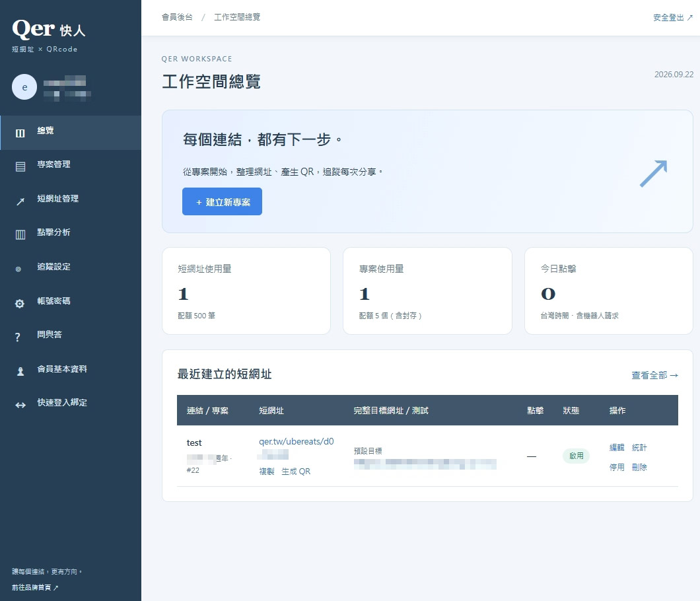The image size is (700, 601).
Task: Open the qer.tw/ubereats/d0 short link
Action: pyautogui.click(x=297, y=442)
